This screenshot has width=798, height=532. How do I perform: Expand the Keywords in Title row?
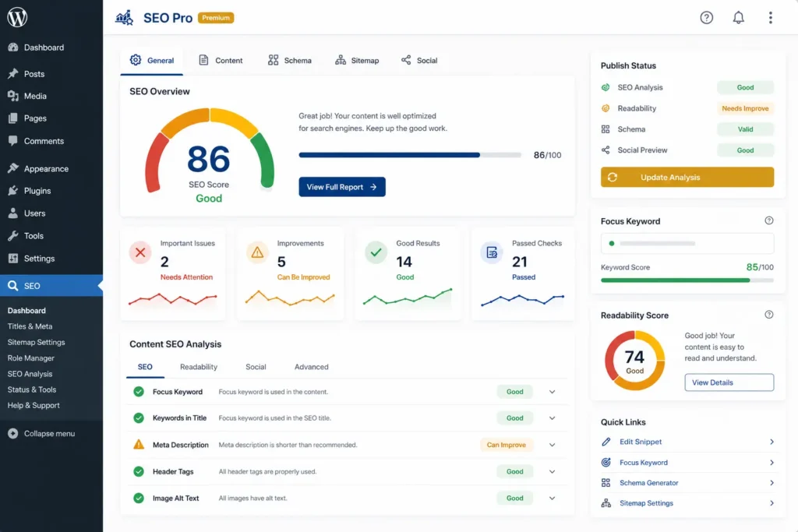[553, 418]
